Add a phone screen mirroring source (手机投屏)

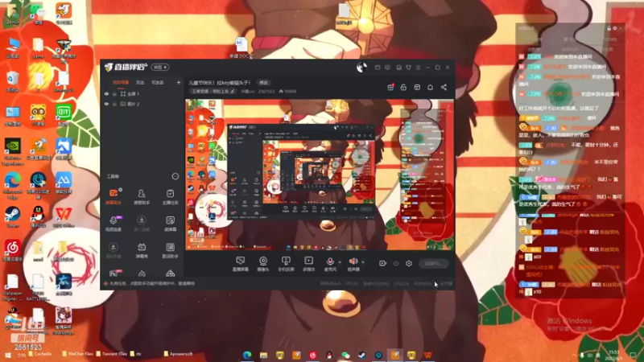tap(286, 264)
